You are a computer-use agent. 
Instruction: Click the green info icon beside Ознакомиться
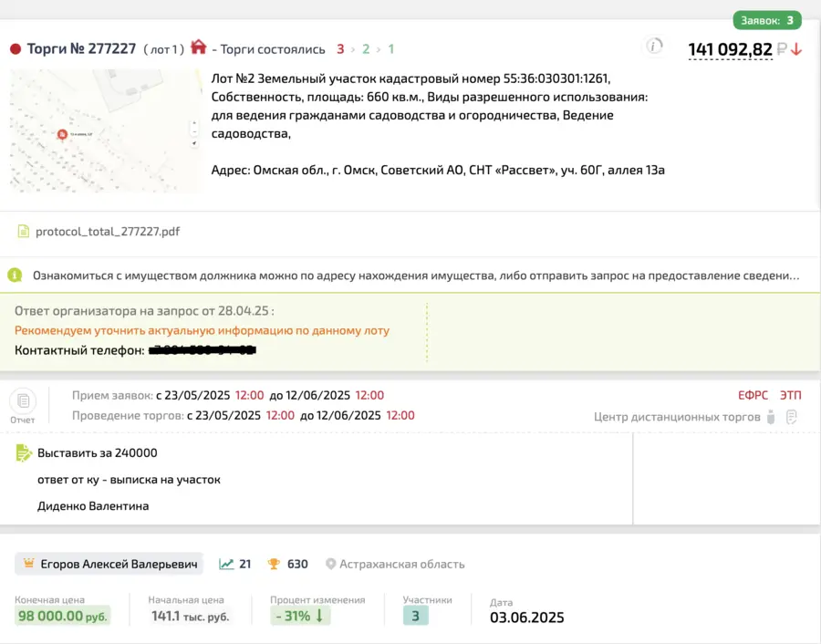15,275
